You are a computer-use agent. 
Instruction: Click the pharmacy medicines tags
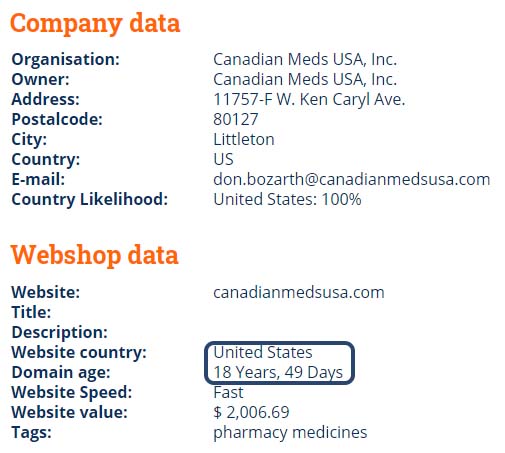[290, 433]
